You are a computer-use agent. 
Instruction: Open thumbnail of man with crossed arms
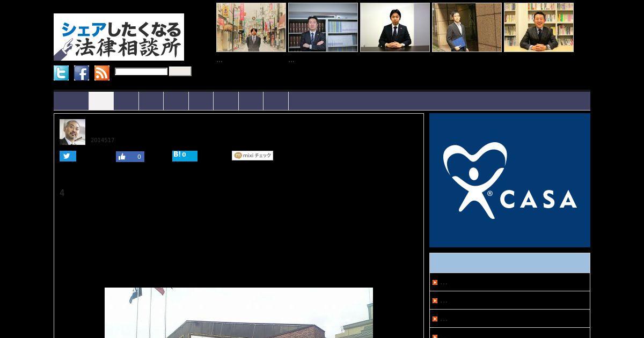323,27
